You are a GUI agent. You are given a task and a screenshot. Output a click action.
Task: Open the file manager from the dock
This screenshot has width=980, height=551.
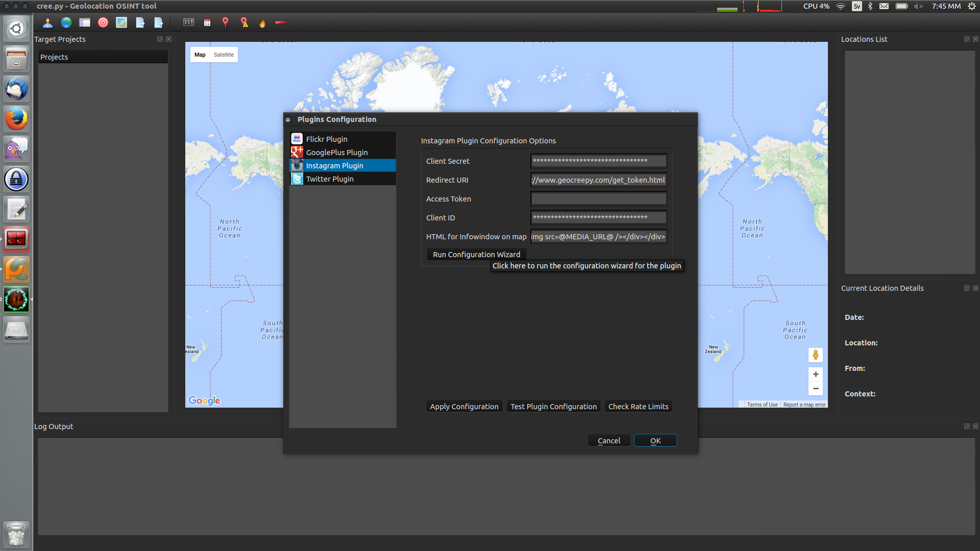[x=16, y=59]
